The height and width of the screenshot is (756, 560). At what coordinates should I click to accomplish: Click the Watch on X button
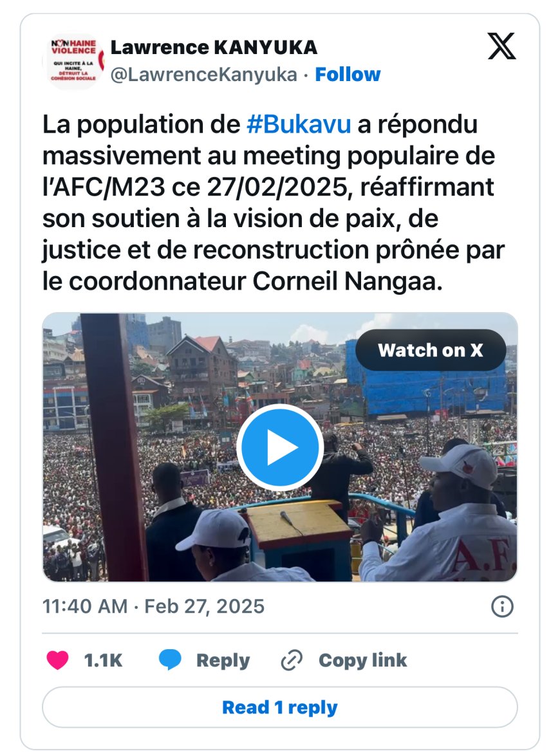point(431,350)
